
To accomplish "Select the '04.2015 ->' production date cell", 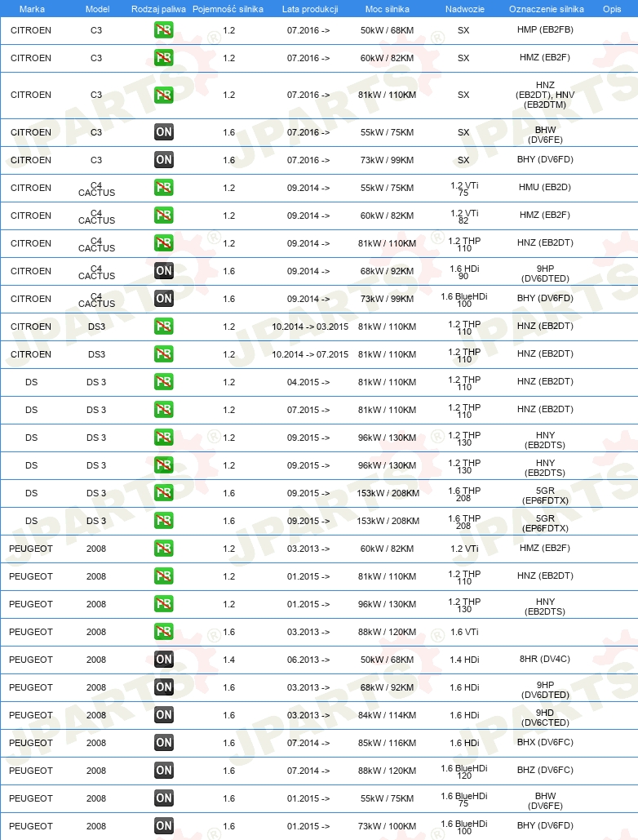I will [308, 383].
